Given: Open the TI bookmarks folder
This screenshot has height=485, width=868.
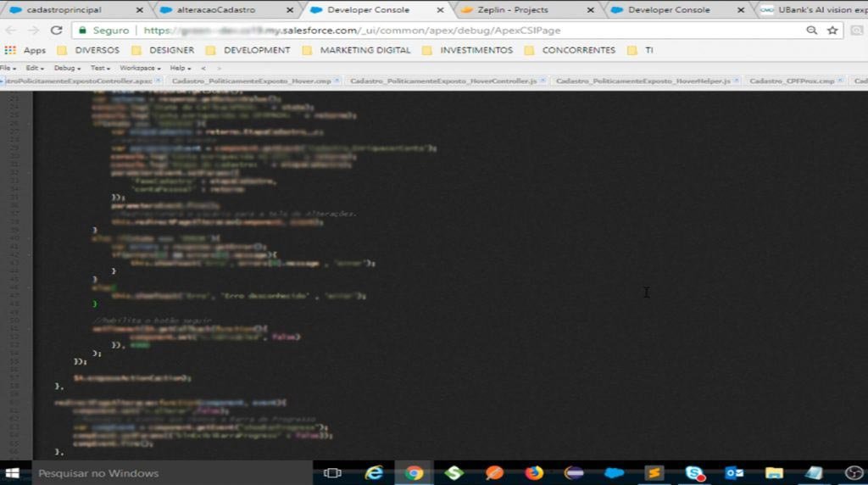Looking at the screenshot, I should (641, 50).
